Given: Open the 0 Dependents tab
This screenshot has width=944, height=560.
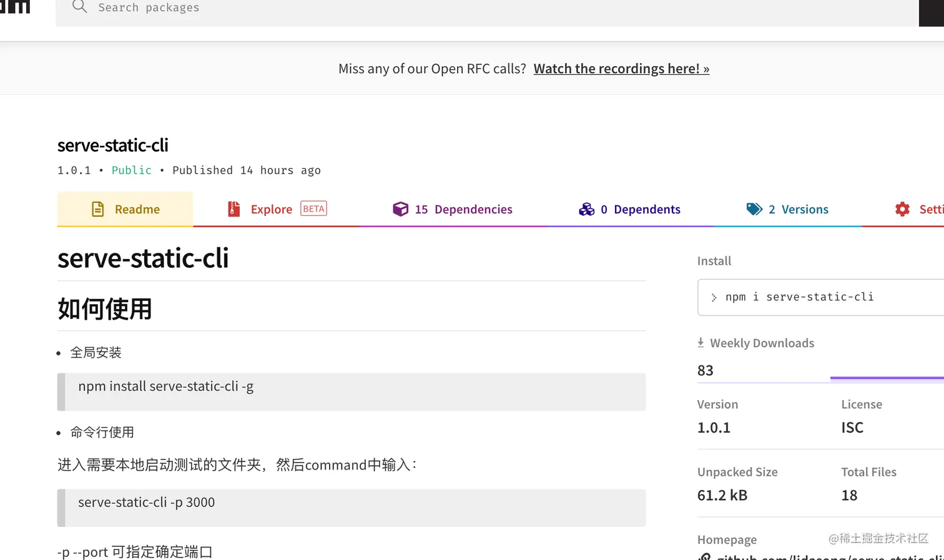Looking at the screenshot, I should (x=629, y=209).
